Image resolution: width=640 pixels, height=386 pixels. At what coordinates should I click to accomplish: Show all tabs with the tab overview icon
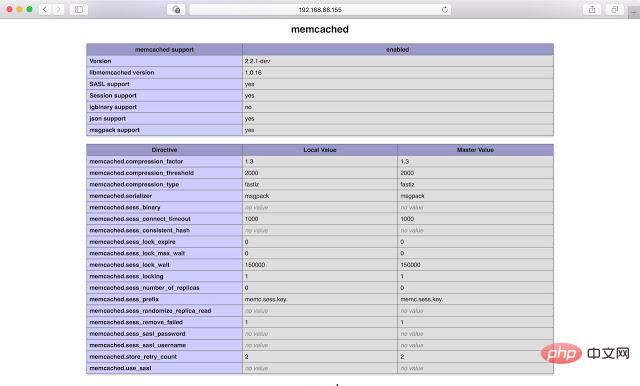(x=614, y=9)
